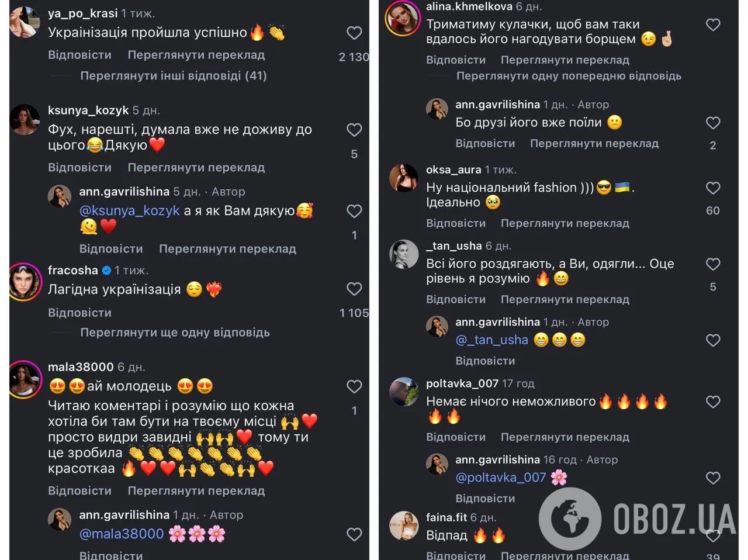Like mala38000's comment heart icon
The image size is (748, 560).
(354, 386)
